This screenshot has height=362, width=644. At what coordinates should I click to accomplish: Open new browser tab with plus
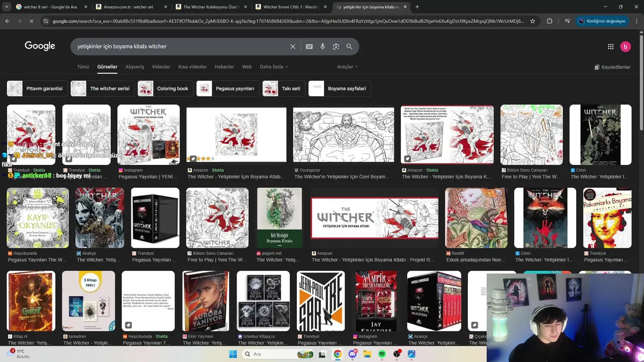click(417, 7)
